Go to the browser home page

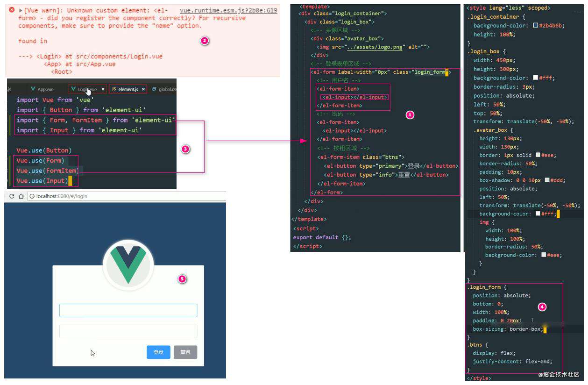click(21, 196)
